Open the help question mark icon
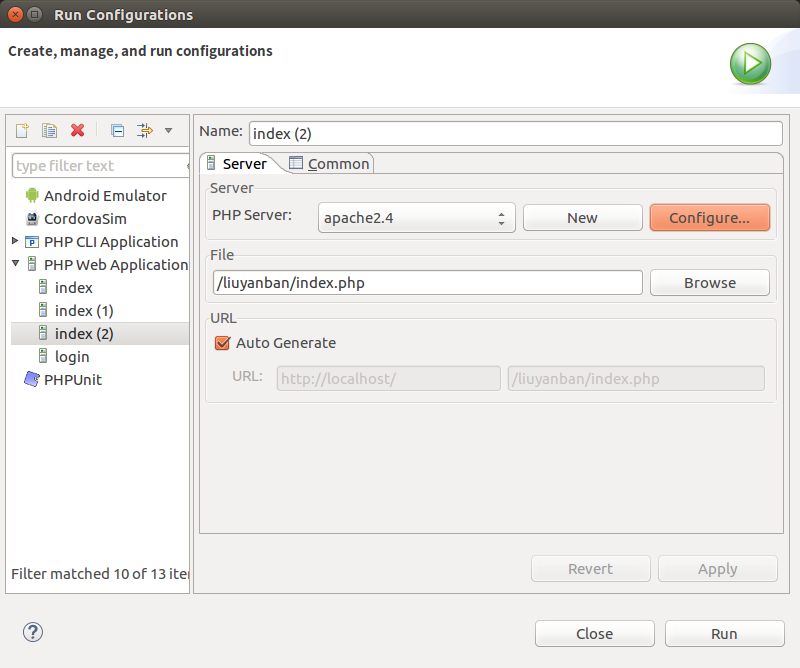This screenshot has height=668, width=800. (33, 632)
